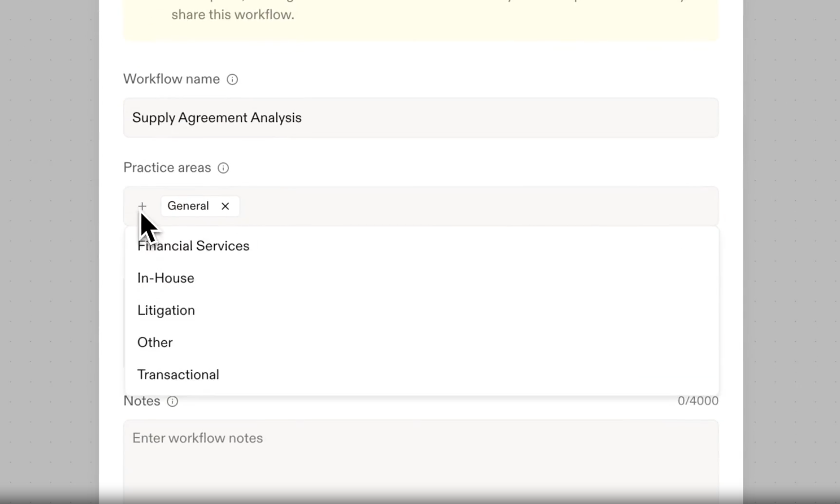
Task: Select the Other practice area option
Action: click(155, 343)
